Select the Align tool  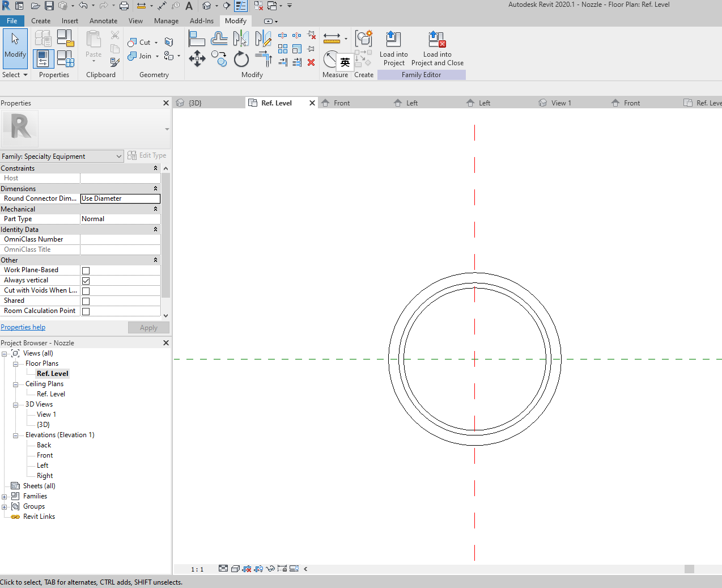tap(197, 38)
